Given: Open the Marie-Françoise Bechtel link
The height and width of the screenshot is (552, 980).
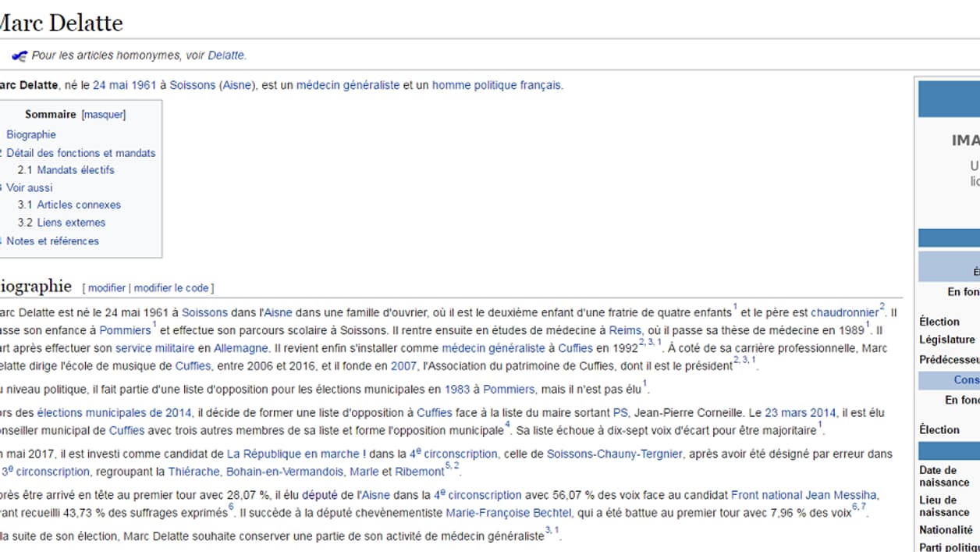Looking at the screenshot, I should tap(508, 513).
